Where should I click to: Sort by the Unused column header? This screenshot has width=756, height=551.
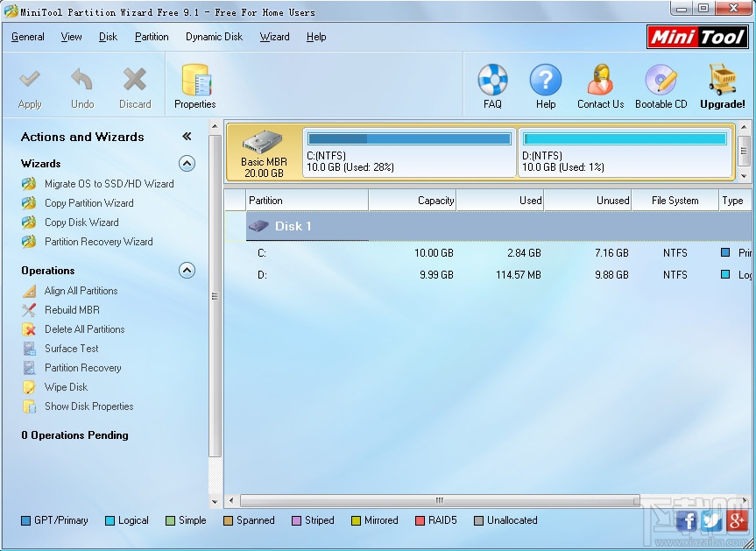pos(588,201)
